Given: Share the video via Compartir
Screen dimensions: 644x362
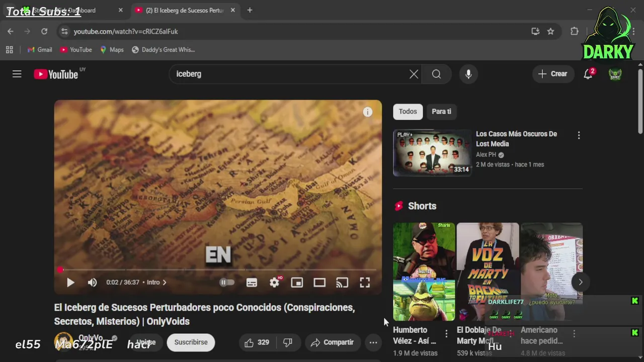Looking at the screenshot, I should click(333, 342).
